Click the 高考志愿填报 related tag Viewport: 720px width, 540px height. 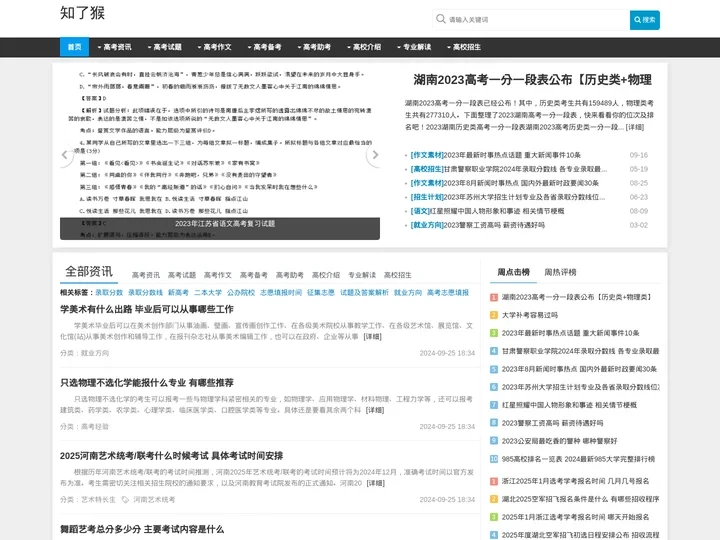448,292
